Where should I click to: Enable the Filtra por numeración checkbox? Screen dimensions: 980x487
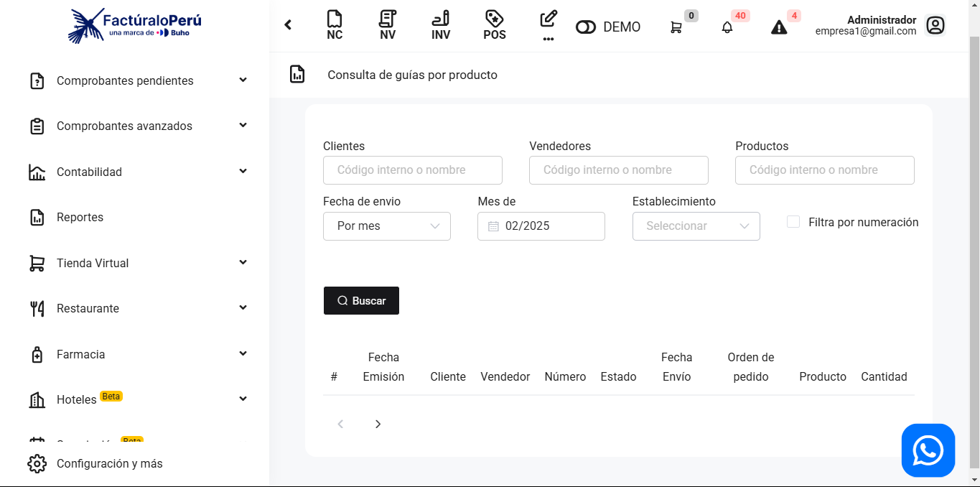[793, 222]
